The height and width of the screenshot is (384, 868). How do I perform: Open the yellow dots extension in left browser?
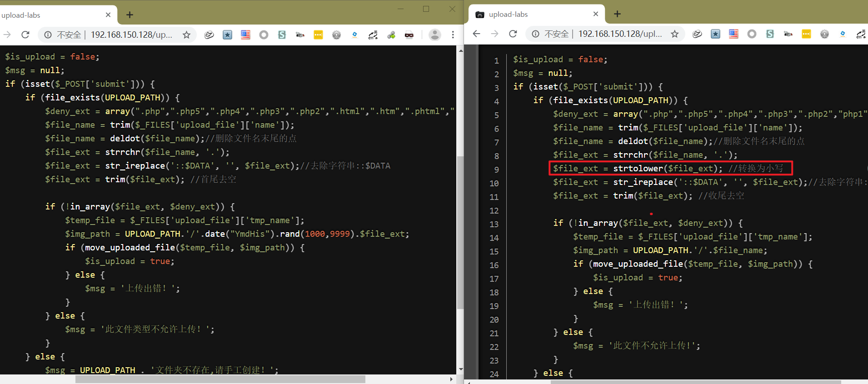pyautogui.click(x=318, y=35)
